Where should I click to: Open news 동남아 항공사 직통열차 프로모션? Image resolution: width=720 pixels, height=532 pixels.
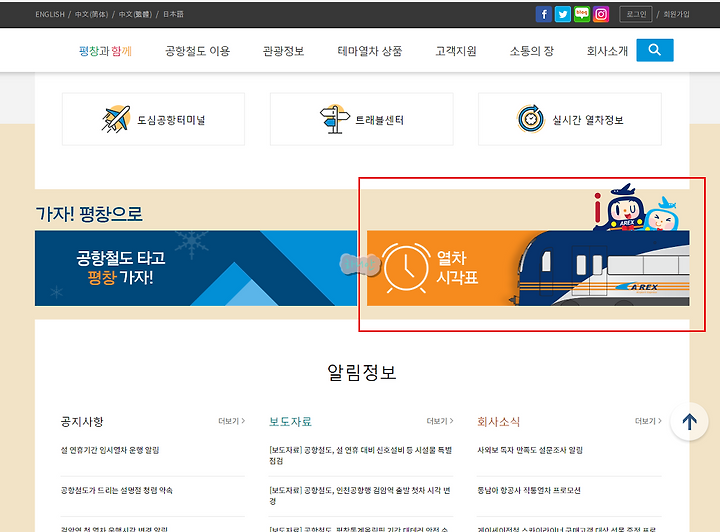(529, 491)
